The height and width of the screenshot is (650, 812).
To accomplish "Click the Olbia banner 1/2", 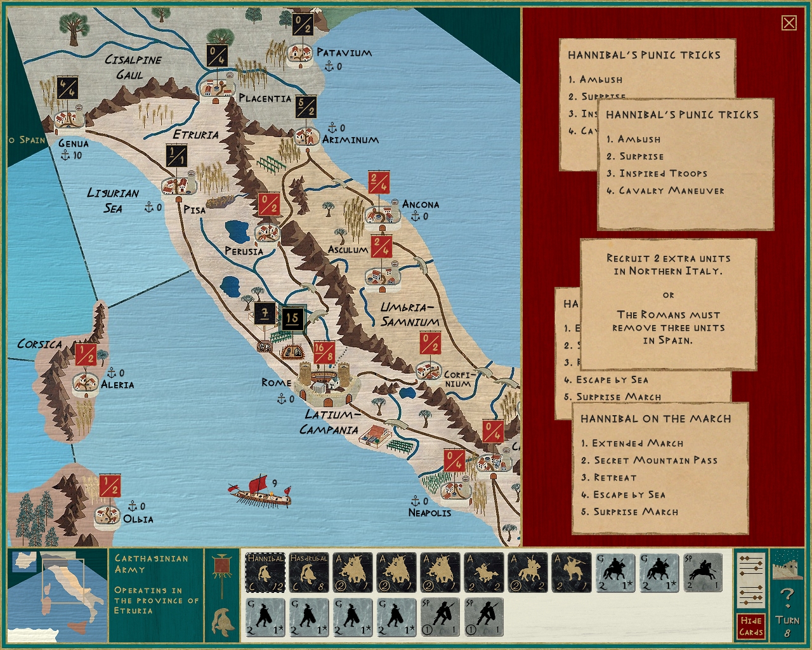I will pyautogui.click(x=110, y=486).
